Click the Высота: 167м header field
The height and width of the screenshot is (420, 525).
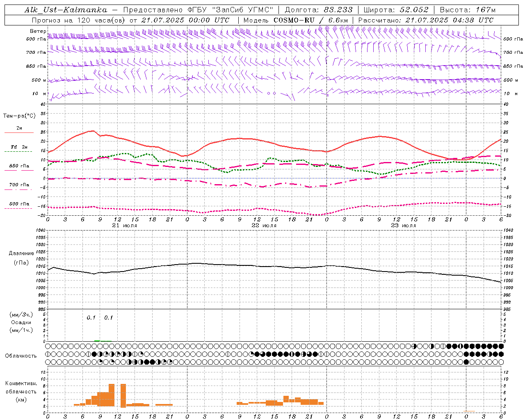pyautogui.click(x=468, y=10)
